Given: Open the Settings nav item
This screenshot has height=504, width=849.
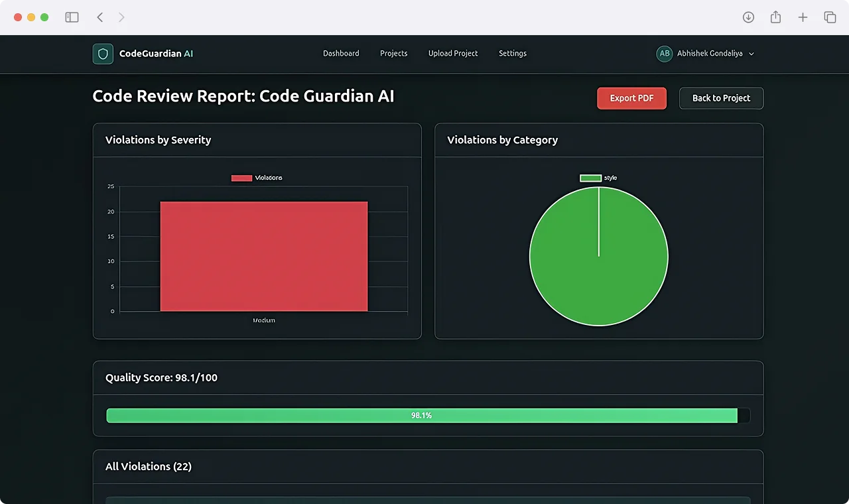Looking at the screenshot, I should 513,54.
